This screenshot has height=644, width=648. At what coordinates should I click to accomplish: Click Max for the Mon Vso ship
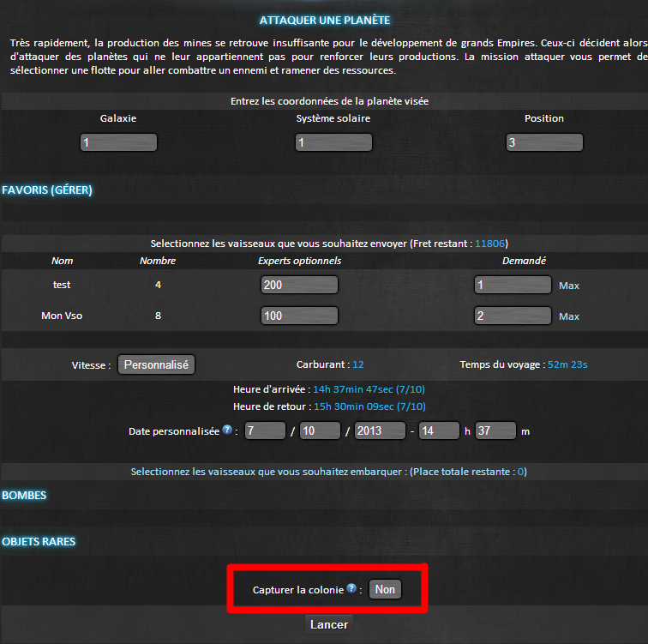pyautogui.click(x=569, y=316)
